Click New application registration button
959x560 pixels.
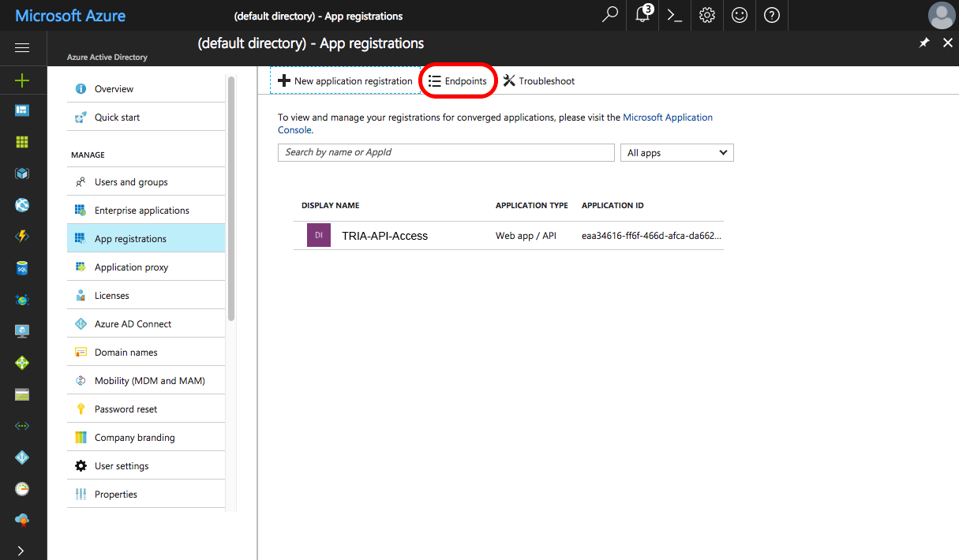346,81
